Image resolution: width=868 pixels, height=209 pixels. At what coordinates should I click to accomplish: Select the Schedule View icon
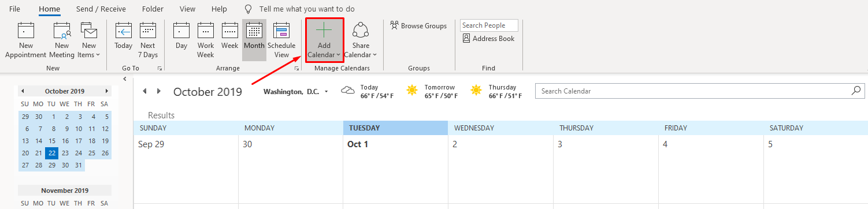[281, 40]
